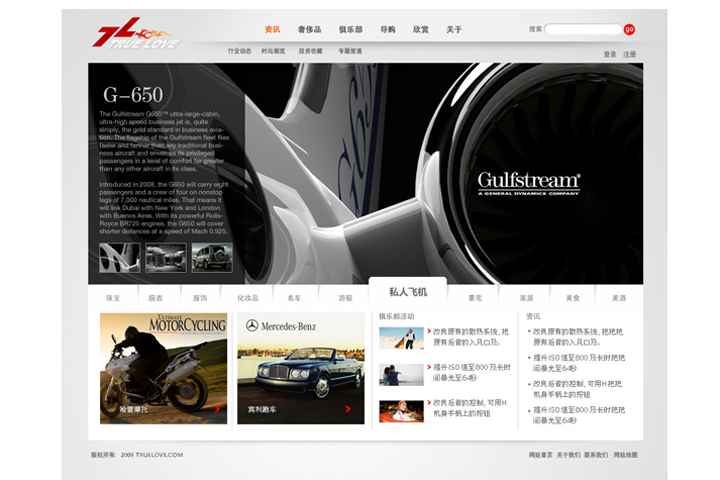Open the 网站地图 footer link
Viewport: 720px width, 480px height.
pyautogui.click(x=625, y=455)
